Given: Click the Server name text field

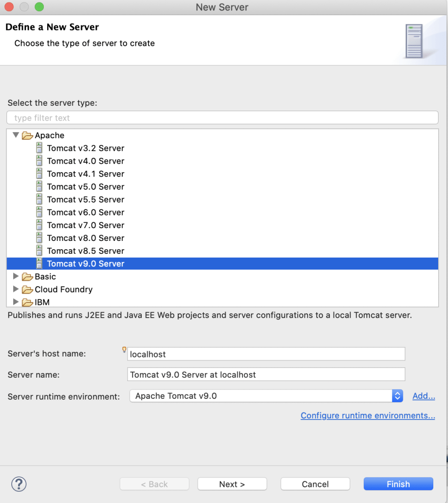Looking at the screenshot, I should click(266, 375).
